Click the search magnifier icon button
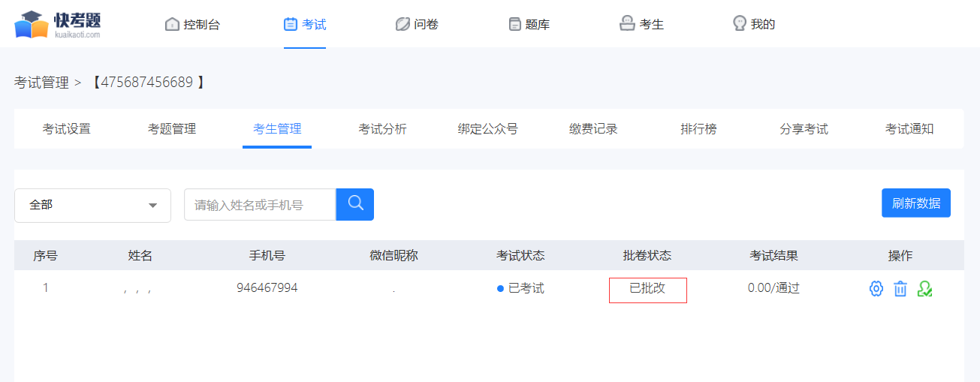 (355, 204)
